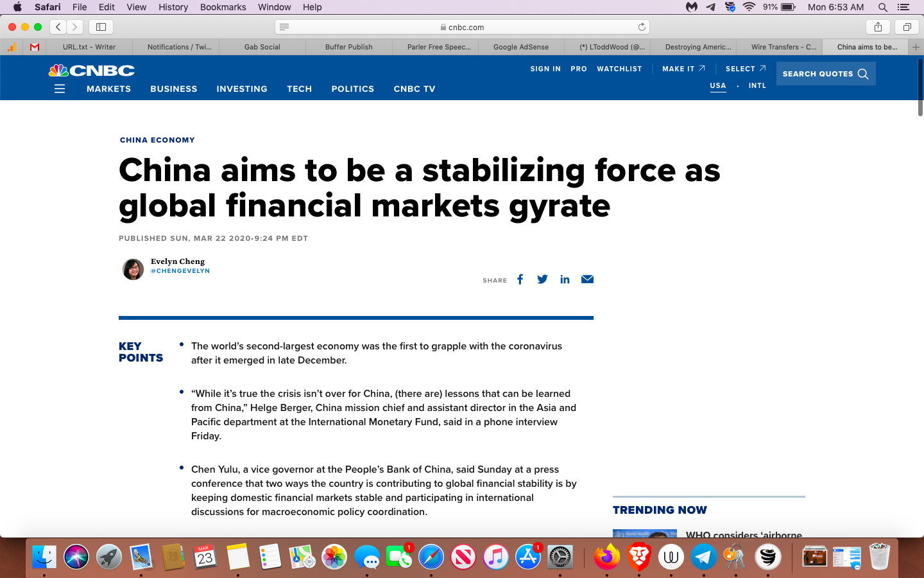Toggle the Safari sidebar button
This screenshot has width=924, height=578.
101,27
